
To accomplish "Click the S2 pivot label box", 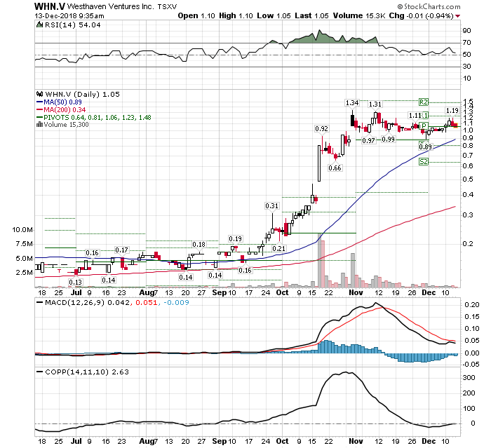I will coord(424,162).
